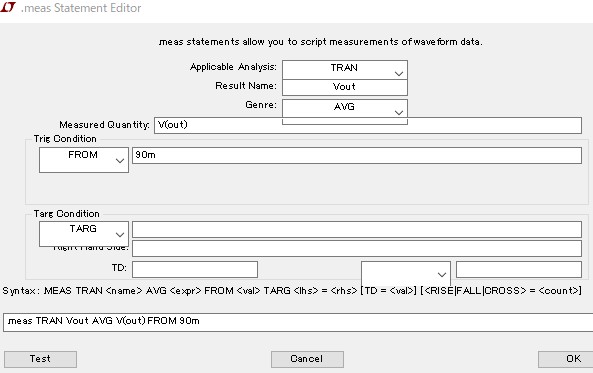Open the FROM trigger condition dropdown
This screenshot has height=373, width=593.
84,160
